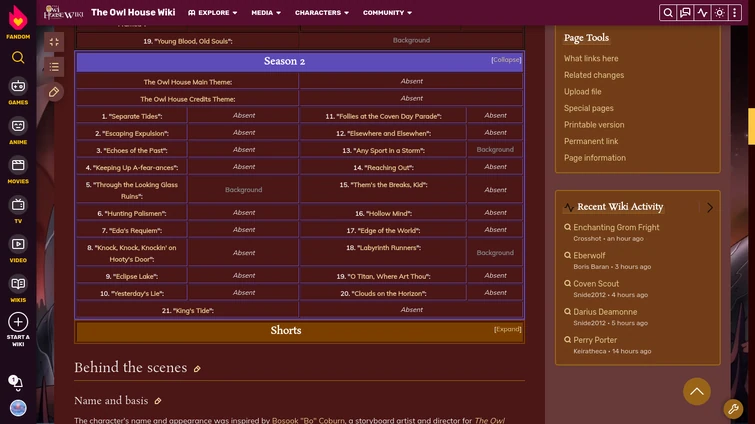This screenshot has width=755, height=424.
Task: Open the Media dropdown menu
Action: point(266,13)
